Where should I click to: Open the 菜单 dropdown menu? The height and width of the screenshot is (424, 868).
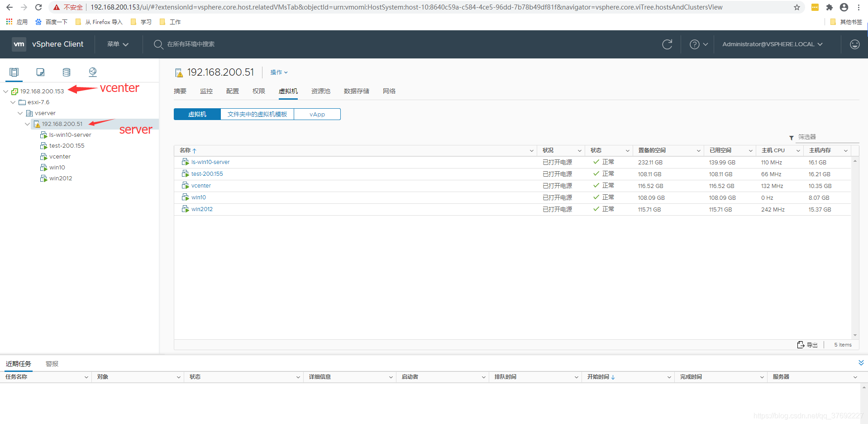pyautogui.click(x=118, y=44)
